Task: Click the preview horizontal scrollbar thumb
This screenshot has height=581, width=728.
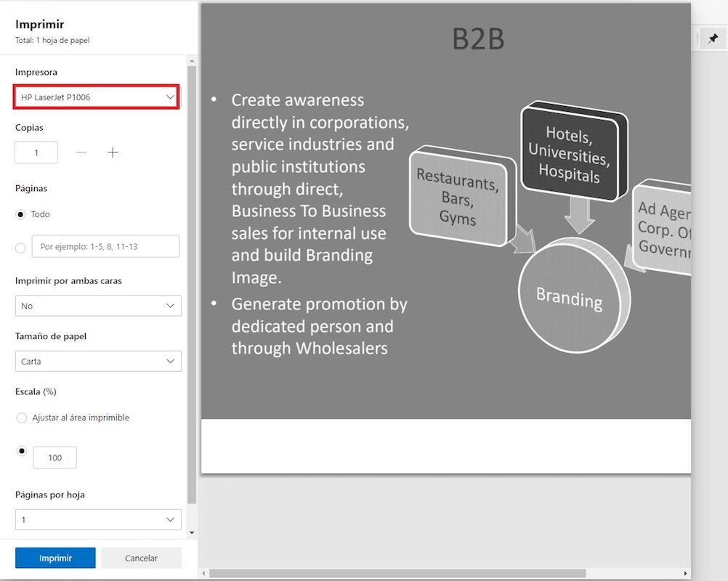Action: (x=396, y=574)
